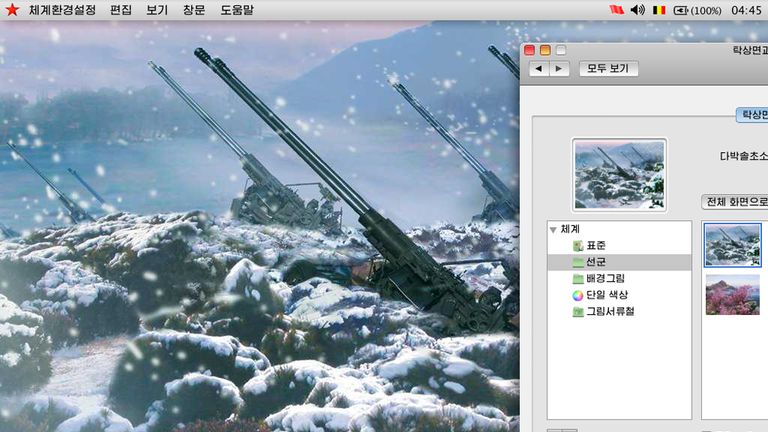
Task: Open the red star system menu
Action: (12, 10)
